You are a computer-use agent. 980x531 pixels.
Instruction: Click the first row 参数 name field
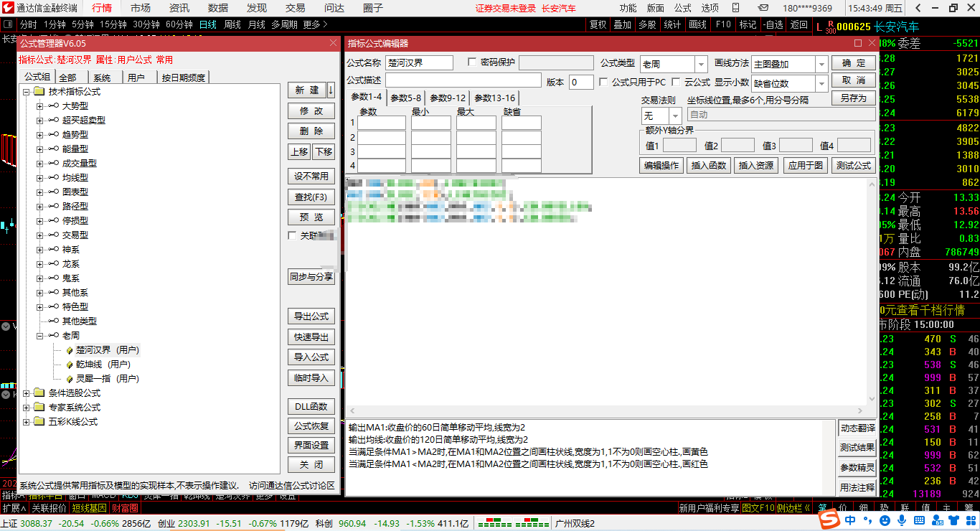(382, 123)
